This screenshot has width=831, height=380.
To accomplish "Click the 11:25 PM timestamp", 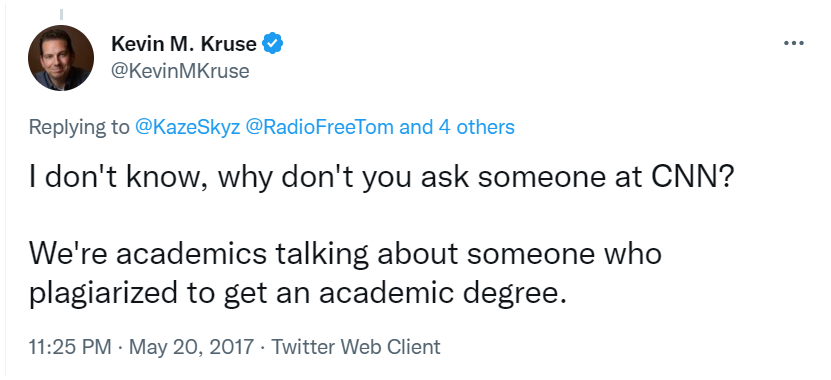I will click(70, 347).
